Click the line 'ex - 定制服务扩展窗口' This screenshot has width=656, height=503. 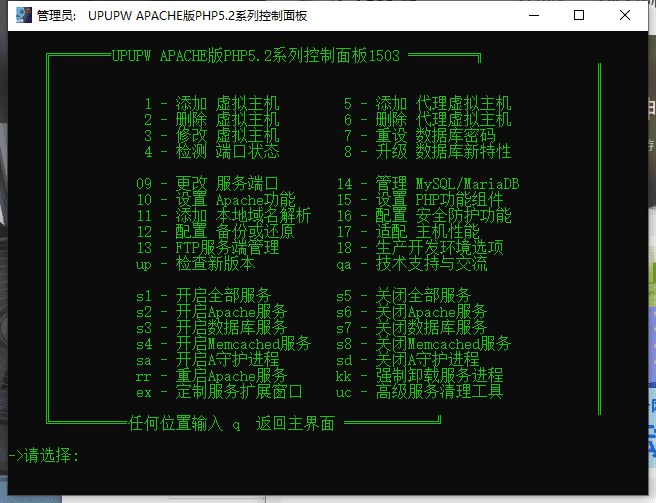point(220,392)
